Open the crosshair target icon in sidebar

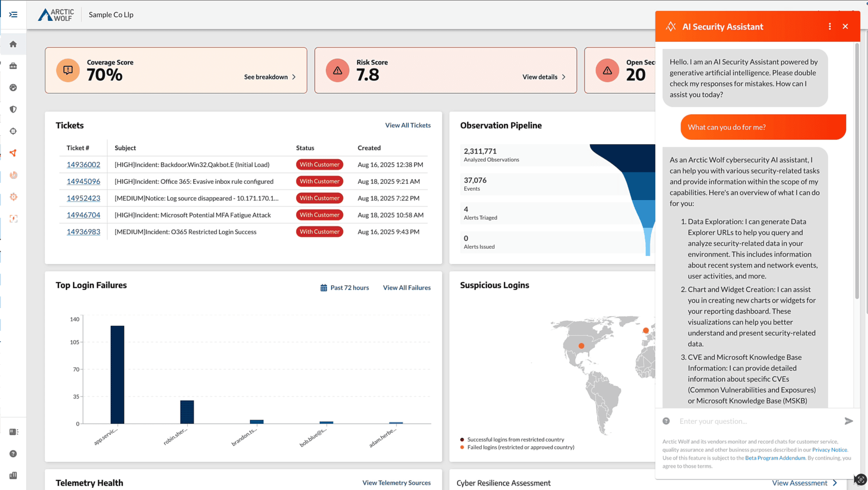click(13, 131)
